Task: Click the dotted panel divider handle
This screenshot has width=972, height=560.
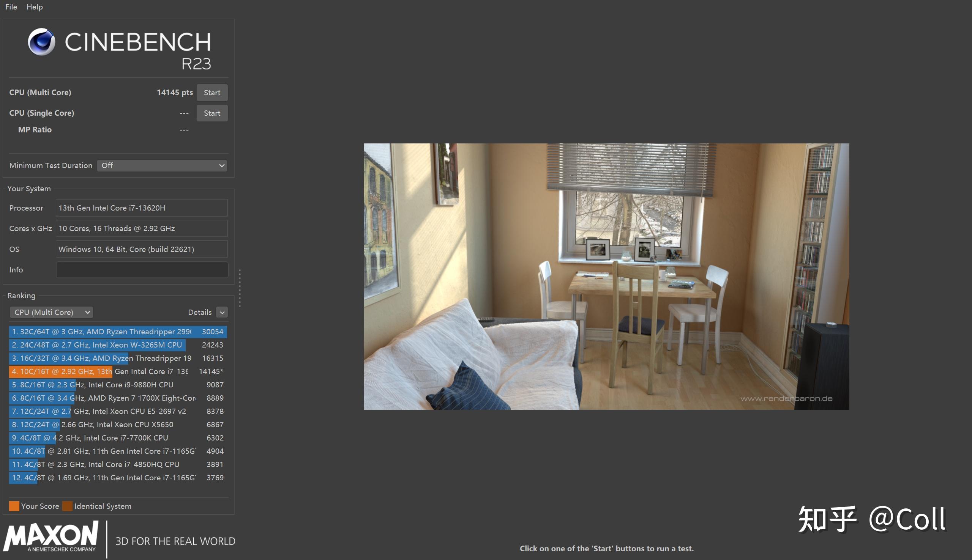Action: [x=240, y=288]
